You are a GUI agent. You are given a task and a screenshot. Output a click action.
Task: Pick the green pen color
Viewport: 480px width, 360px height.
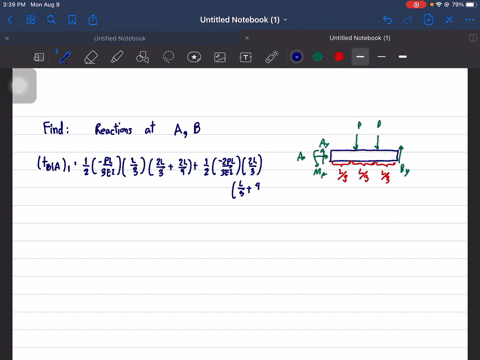point(318,57)
